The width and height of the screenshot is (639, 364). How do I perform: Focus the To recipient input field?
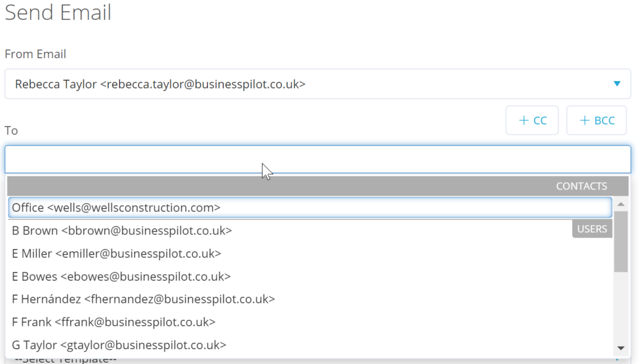coord(318,160)
